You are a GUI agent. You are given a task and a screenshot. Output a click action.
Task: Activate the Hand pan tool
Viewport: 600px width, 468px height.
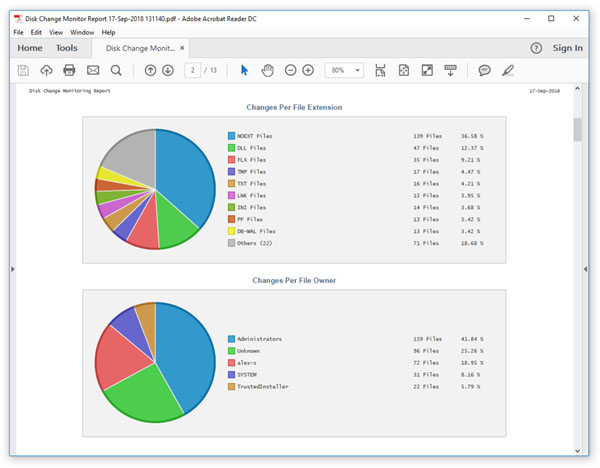pos(267,70)
